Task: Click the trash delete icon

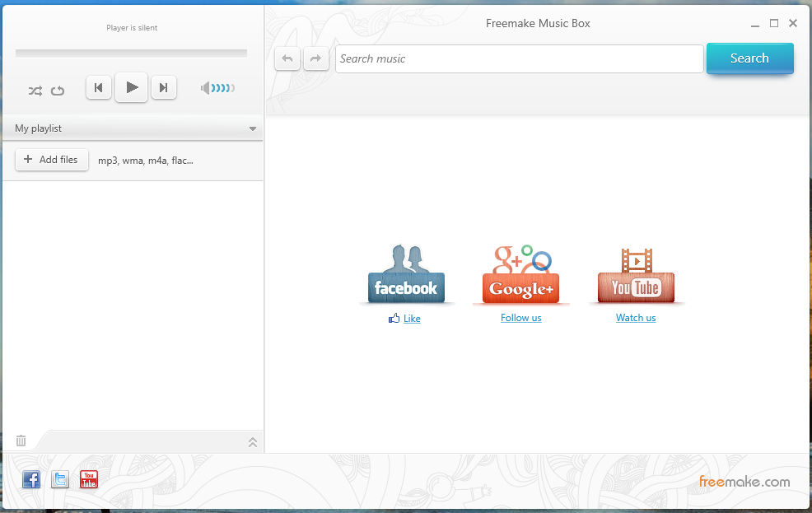Action: pyautogui.click(x=21, y=441)
